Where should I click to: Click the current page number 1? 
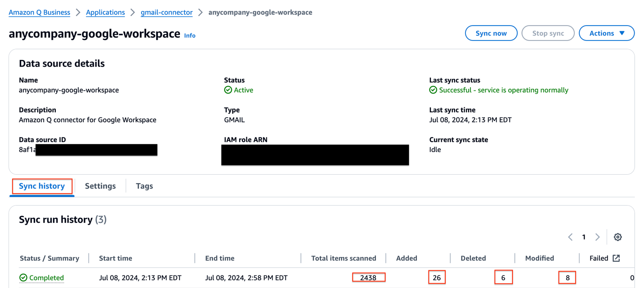click(x=584, y=237)
